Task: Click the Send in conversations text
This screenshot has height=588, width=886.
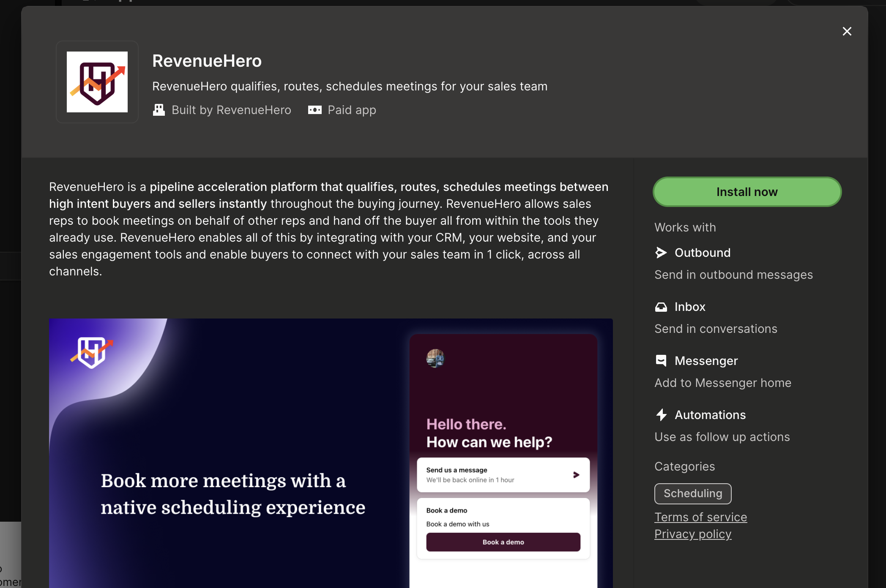Action: [716, 329]
